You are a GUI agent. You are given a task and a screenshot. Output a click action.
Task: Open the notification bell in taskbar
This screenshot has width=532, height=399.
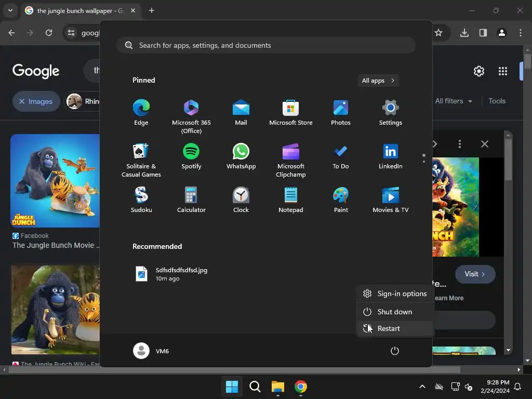point(518,387)
